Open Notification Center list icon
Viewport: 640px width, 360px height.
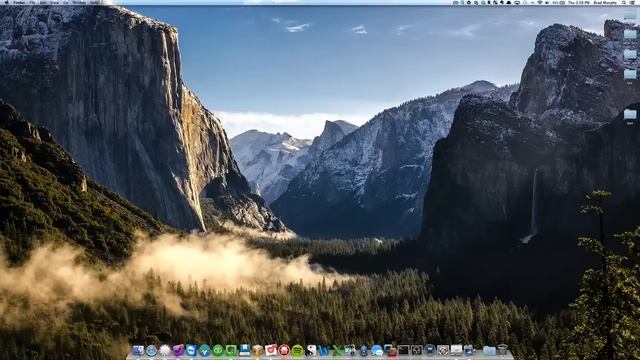coord(633,2)
